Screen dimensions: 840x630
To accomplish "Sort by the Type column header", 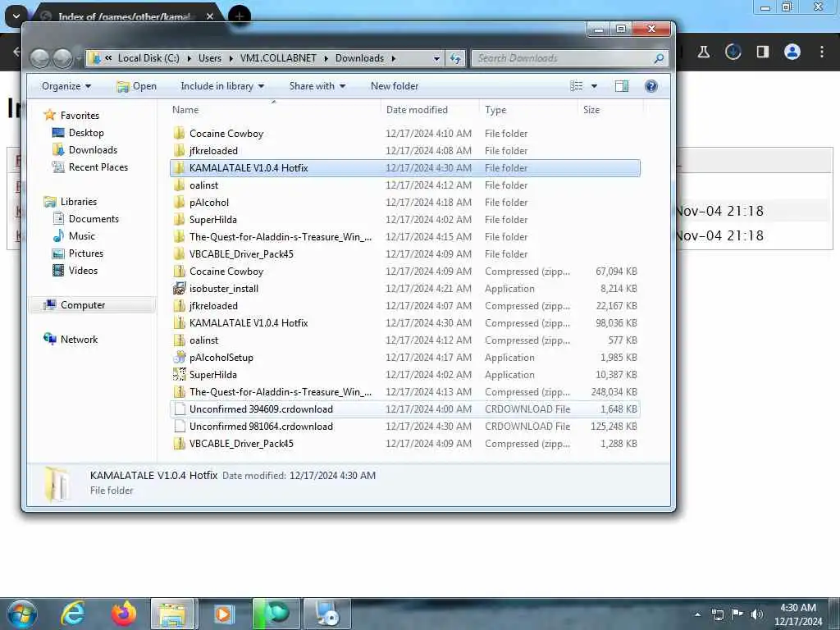I will [529, 110].
